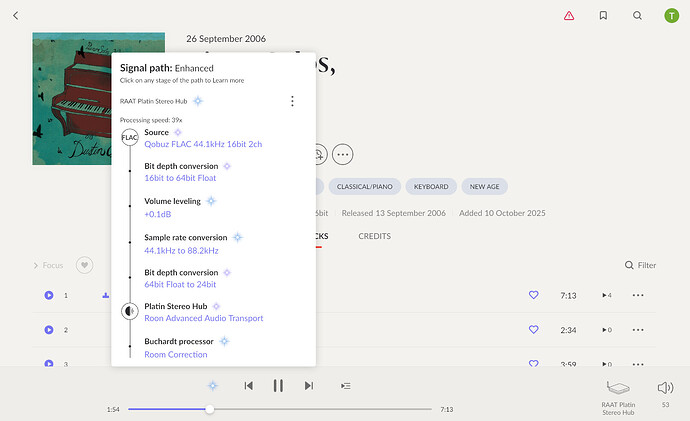This screenshot has width=690, height=421.
Task: Open the red warning alert icon
Action: [x=569, y=16]
